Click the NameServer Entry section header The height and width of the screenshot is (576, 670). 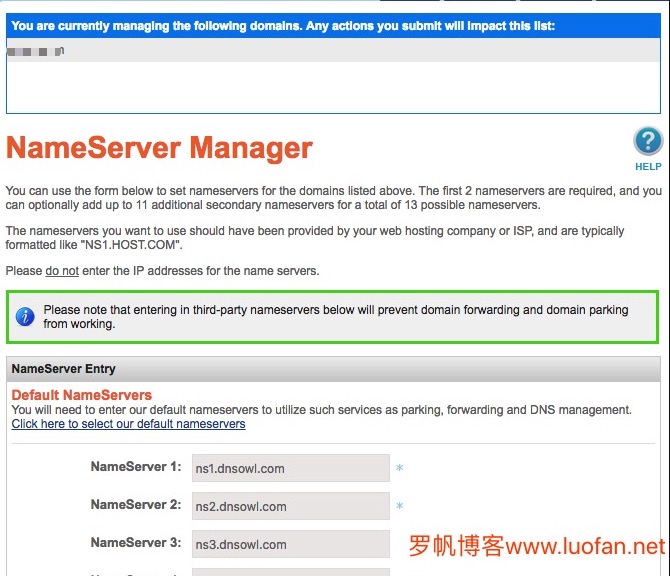tap(64, 369)
